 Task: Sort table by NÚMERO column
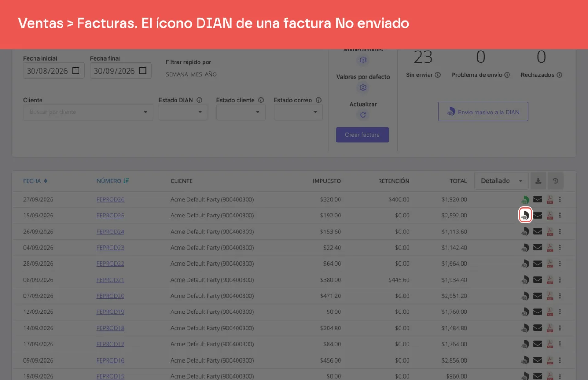(x=113, y=181)
